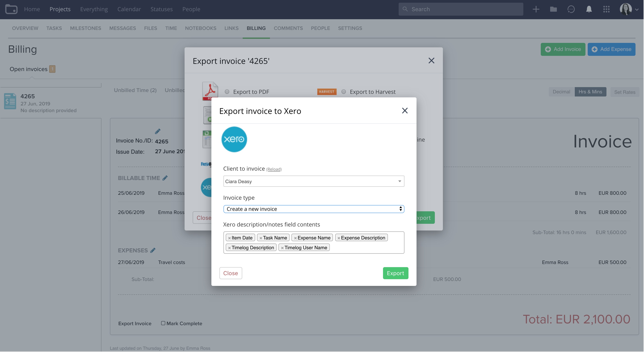644x352 pixels.
Task: Open the People menu item
Action: (191, 9)
